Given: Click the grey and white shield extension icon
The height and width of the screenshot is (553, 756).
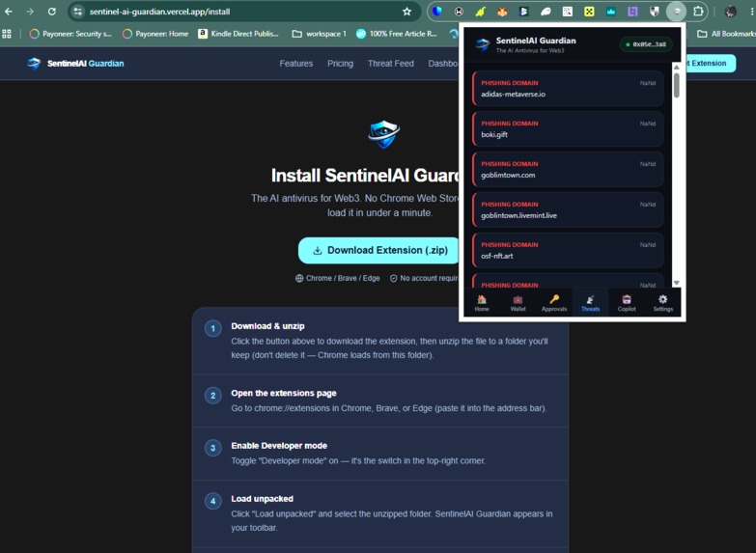Looking at the screenshot, I should click(655, 11).
